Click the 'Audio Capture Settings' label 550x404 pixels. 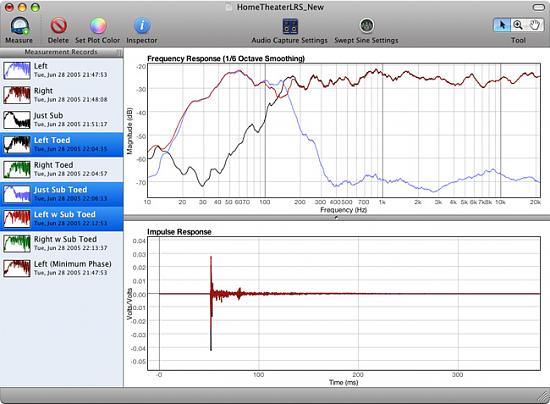click(x=289, y=40)
